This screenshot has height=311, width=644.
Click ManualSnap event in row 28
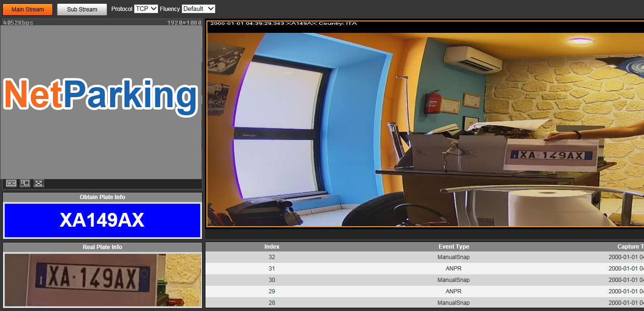(x=454, y=303)
